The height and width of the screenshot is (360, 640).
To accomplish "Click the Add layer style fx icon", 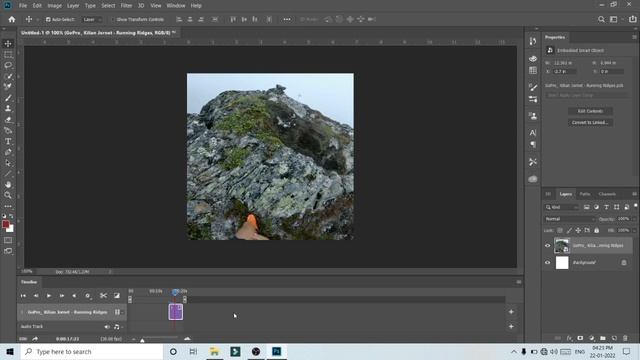I will coord(569,338).
